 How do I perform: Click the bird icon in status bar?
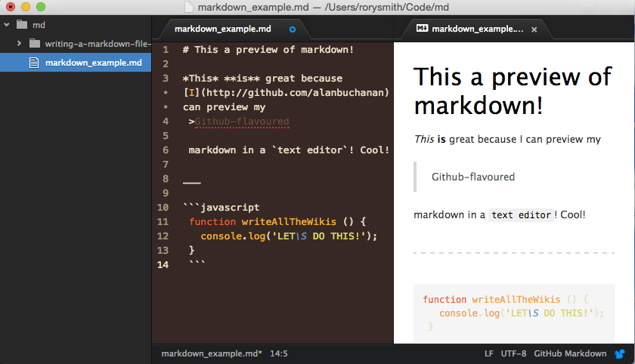point(620,354)
